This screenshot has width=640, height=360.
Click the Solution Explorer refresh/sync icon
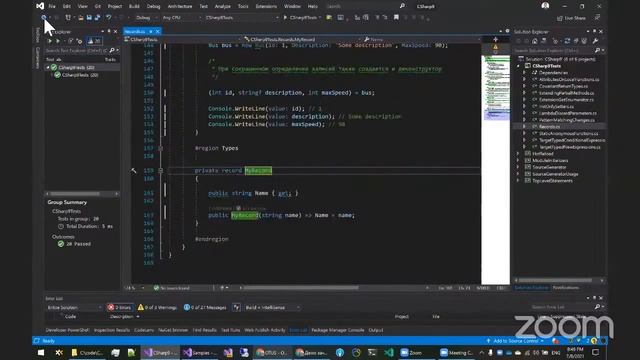click(x=567, y=41)
